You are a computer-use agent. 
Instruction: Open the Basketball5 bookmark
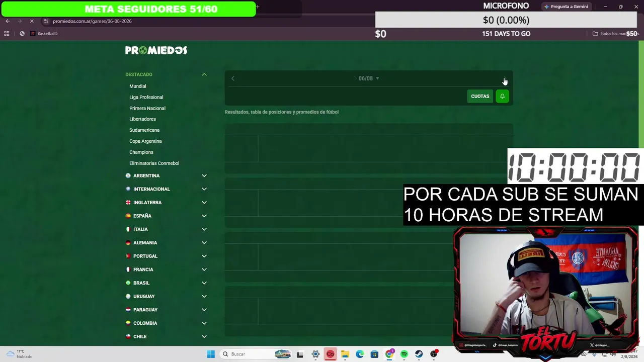44,34
